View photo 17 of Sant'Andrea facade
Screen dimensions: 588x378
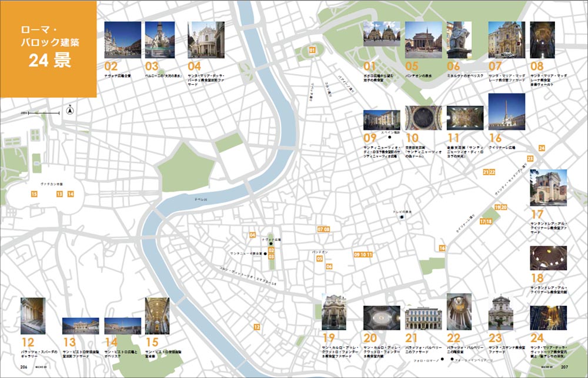coord(548,188)
